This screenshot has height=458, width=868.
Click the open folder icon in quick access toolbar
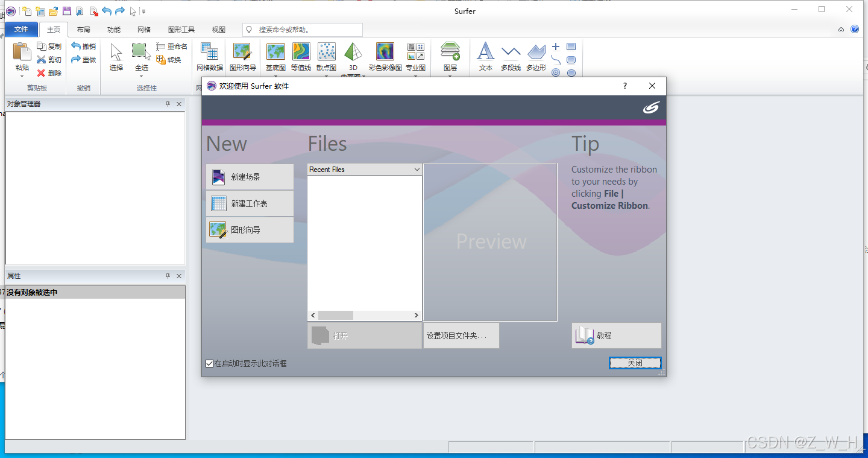(53, 11)
